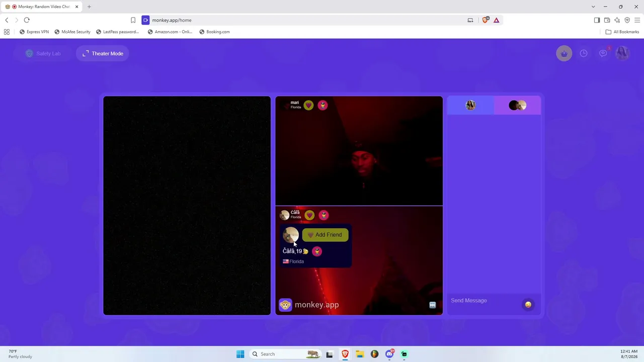This screenshot has height=362, width=644.
Task: Click the Windows taskbar Search box
Action: 286,354
